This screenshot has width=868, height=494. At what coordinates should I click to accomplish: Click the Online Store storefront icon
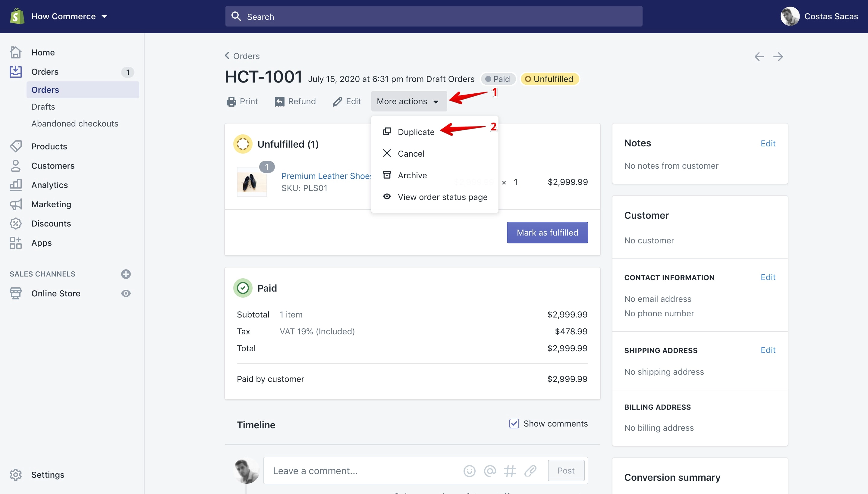[x=16, y=293]
